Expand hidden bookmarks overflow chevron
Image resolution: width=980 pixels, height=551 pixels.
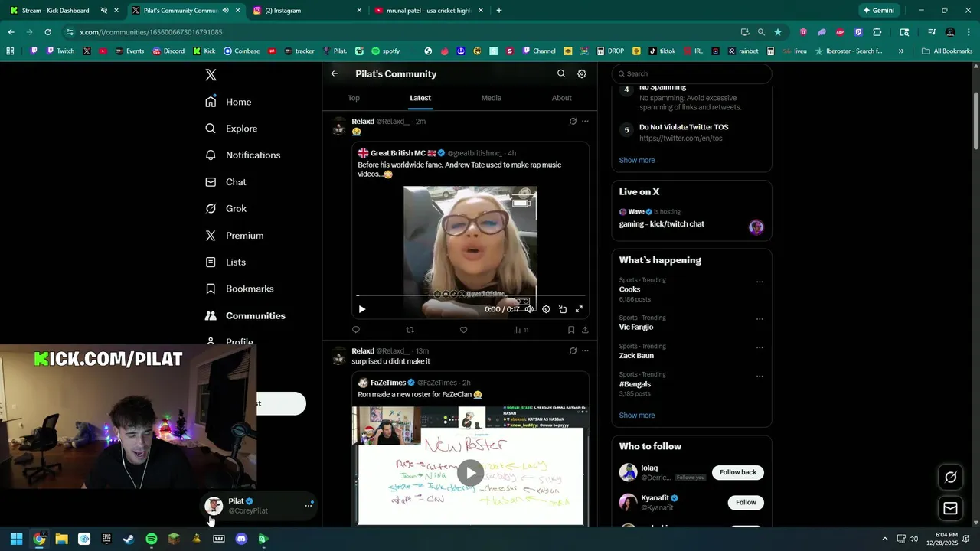901,51
